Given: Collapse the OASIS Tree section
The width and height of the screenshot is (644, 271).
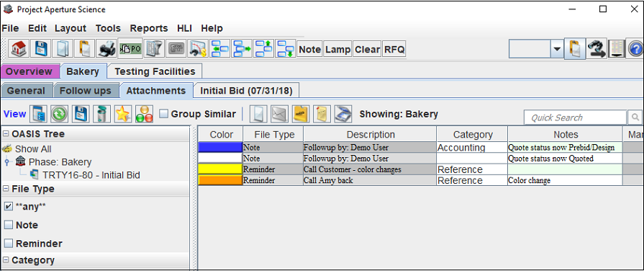Looking at the screenshot, I should click(6, 134).
